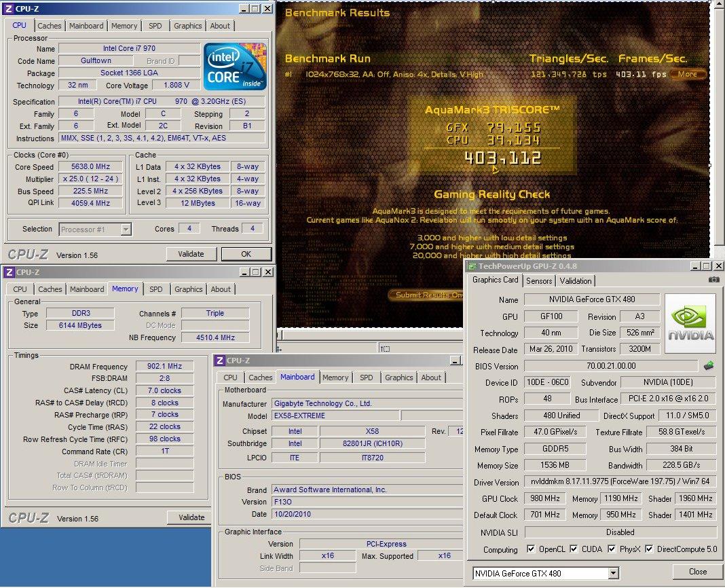
Task: Click the More button in AquaMark results
Action: (x=688, y=74)
